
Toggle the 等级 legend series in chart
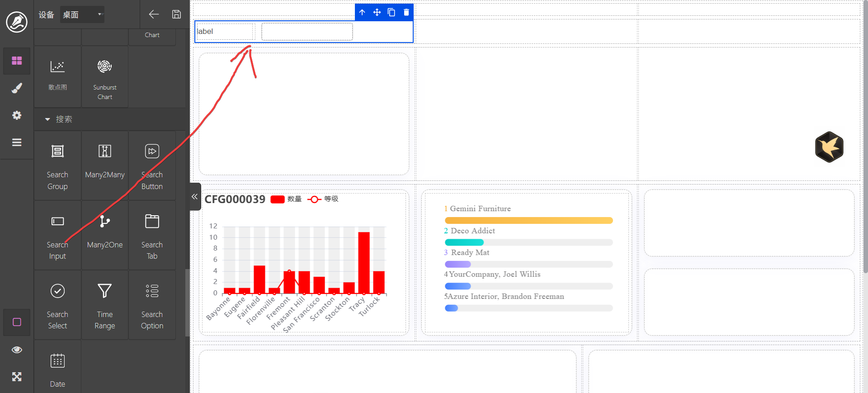323,199
